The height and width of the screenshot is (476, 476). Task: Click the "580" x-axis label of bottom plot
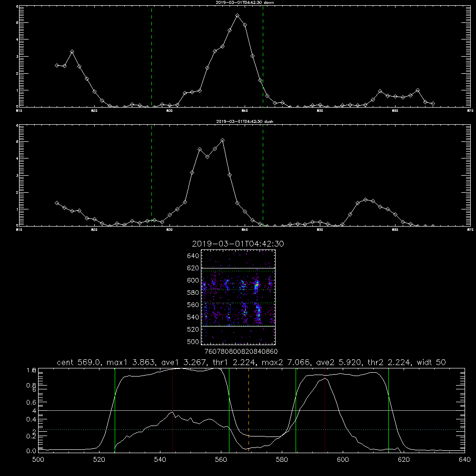pos(282,460)
